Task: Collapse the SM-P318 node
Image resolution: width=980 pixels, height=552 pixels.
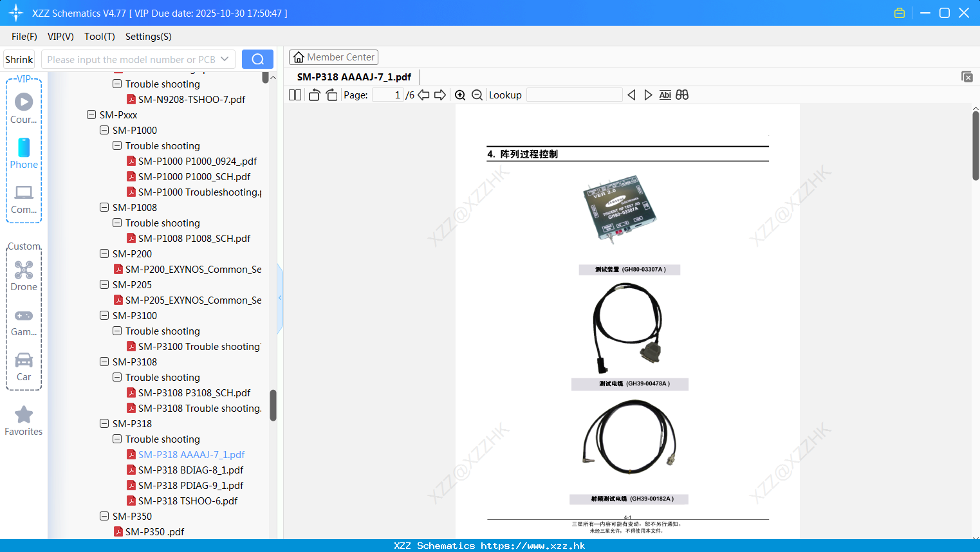Action: 104,423
